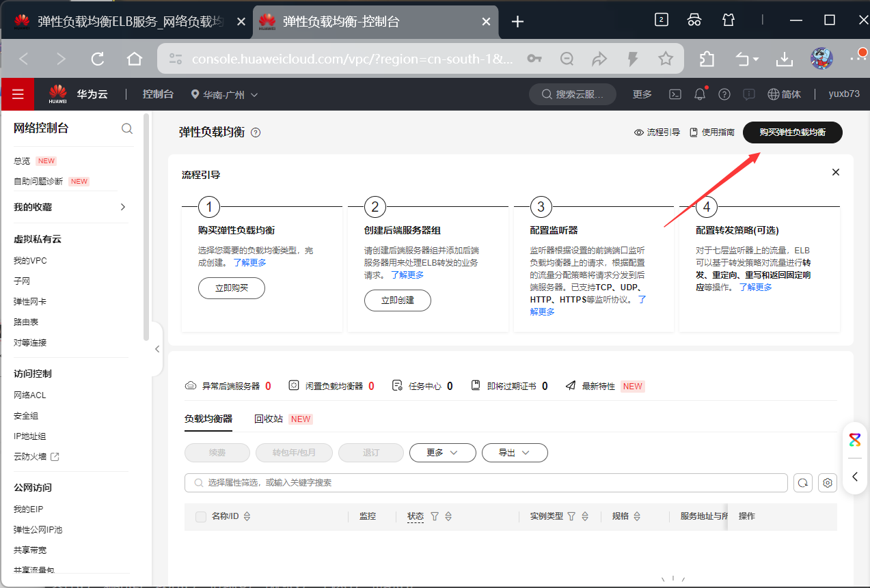The width and height of the screenshot is (870, 588).
Task: Click 了解更多 under 配置转发策略
Action: [756, 288]
